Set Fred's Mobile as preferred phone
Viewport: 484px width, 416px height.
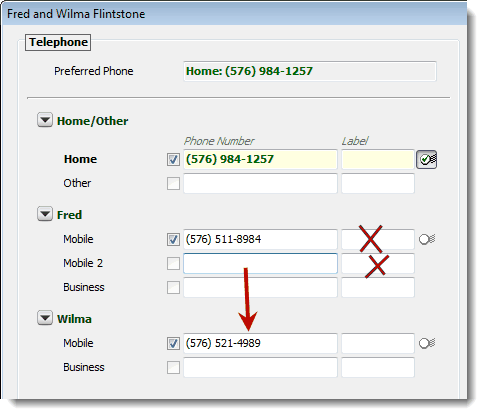pyautogui.click(x=427, y=239)
